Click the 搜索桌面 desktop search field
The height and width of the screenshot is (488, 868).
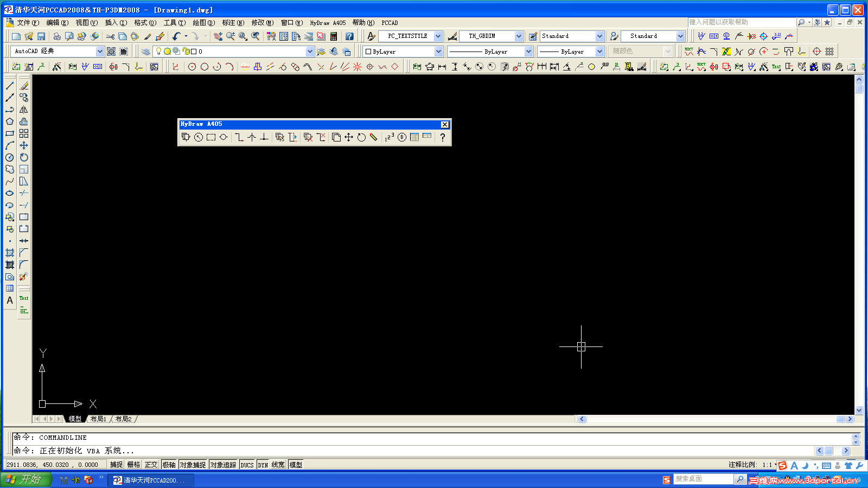click(x=703, y=479)
